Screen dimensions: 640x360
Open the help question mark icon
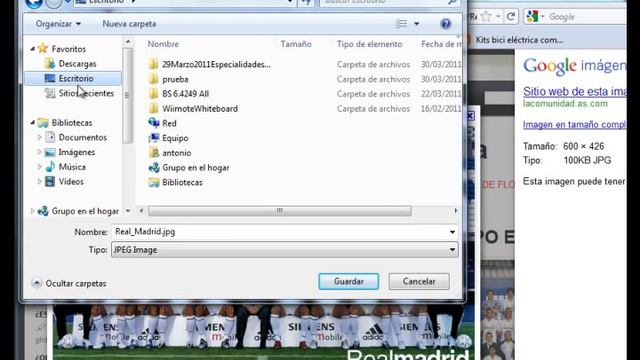coord(446,24)
